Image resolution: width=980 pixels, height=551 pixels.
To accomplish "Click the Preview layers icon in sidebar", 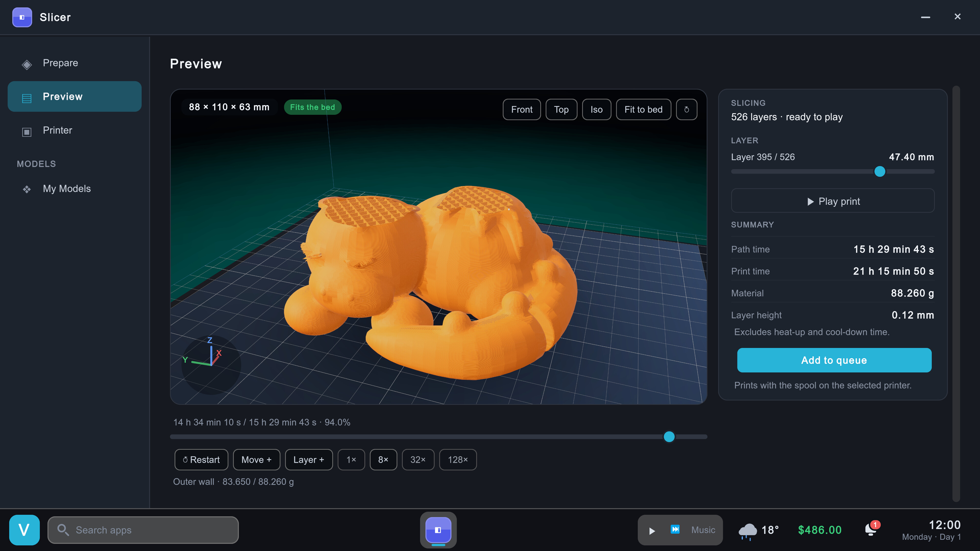I will pos(27,98).
